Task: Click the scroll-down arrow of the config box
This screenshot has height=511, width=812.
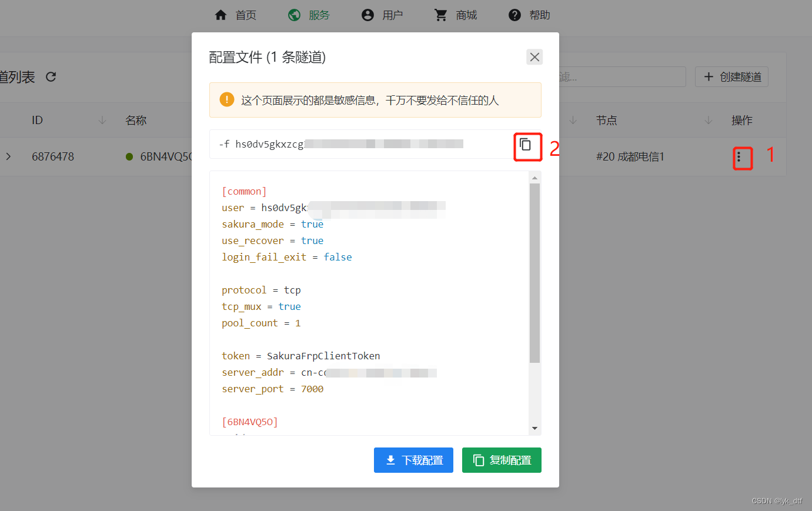Action: point(534,428)
